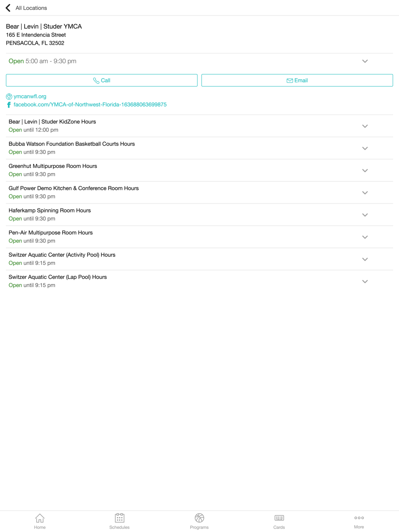Tap the globe website icon
Screen dimensions: 399x532
(9, 97)
